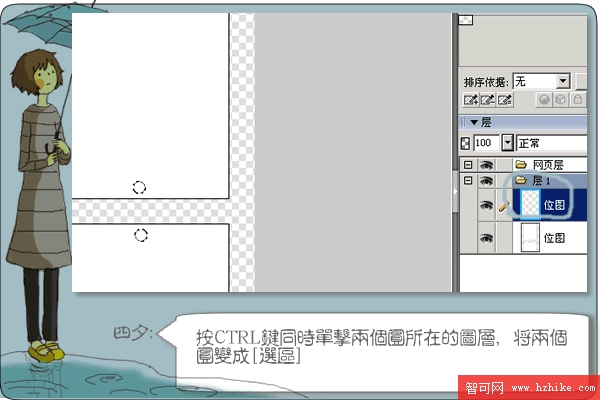Click the pencil icon on selected 位图 layer
The width and height of the screenshot is (600, 400).
[x=504, y=205]
